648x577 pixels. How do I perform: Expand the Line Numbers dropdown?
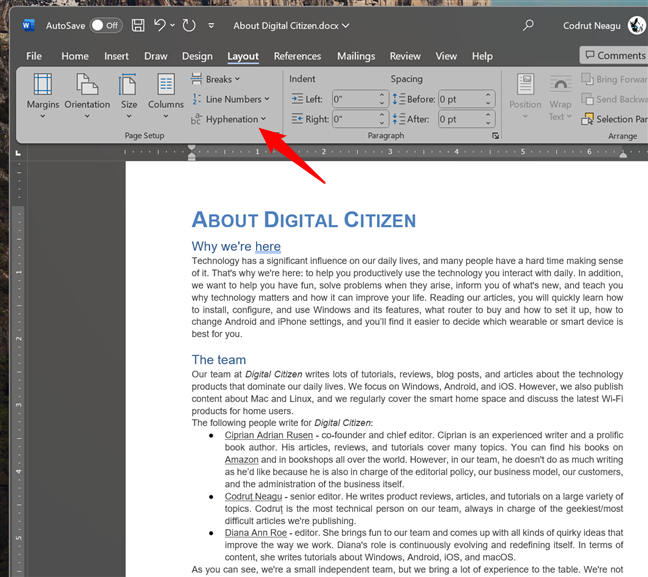[231, 99]
